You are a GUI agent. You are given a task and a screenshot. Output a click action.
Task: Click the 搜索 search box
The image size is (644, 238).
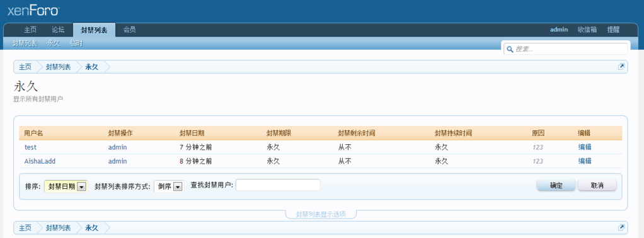click(566, 49)
